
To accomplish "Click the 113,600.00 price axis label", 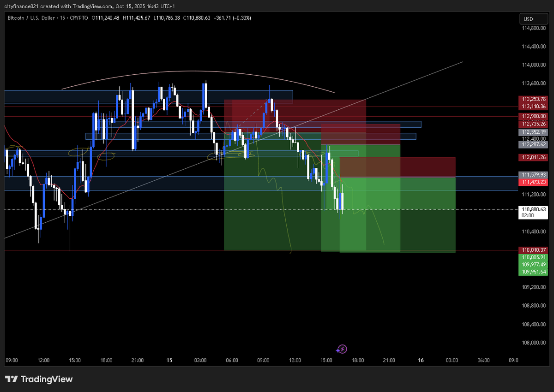I will [x=533, y=83].
